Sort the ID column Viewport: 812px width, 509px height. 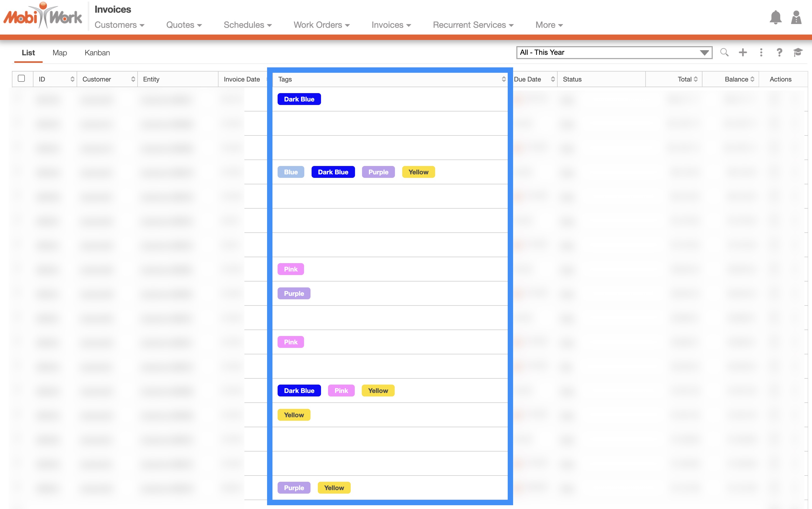72,79
